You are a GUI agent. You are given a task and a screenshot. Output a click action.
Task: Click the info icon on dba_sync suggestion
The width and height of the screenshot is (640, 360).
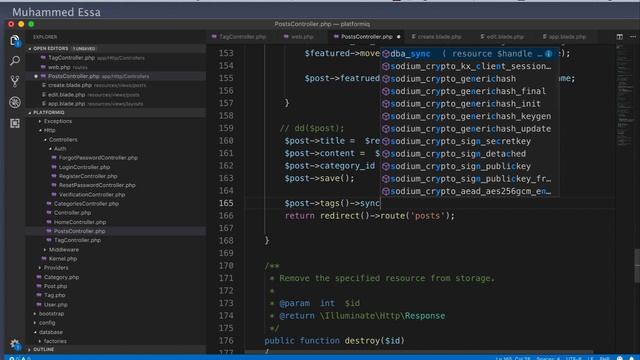coord(548,54)
